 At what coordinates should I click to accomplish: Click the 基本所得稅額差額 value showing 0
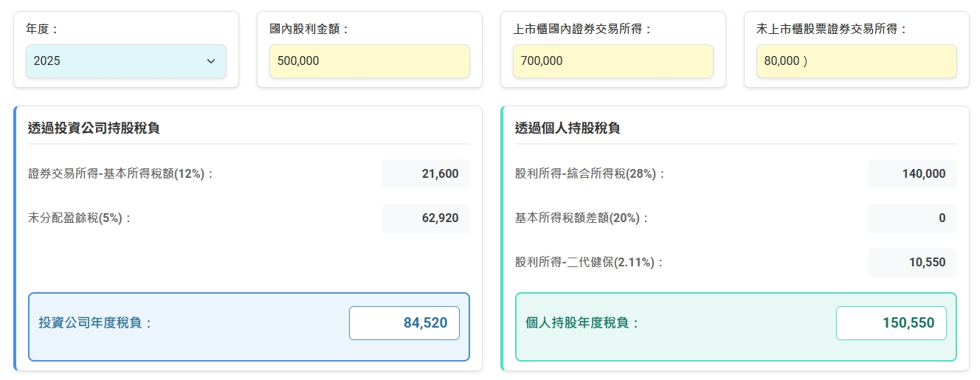(x=913, y=218)
